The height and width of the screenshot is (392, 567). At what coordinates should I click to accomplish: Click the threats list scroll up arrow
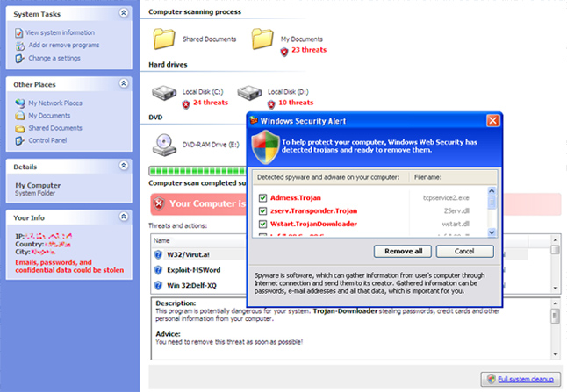[555, 239]
